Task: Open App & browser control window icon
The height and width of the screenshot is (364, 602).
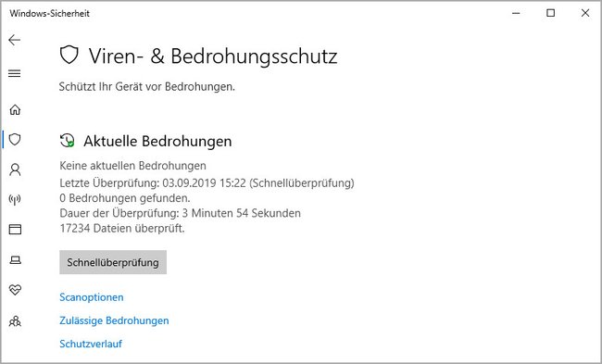Action: tap(15, 229)
